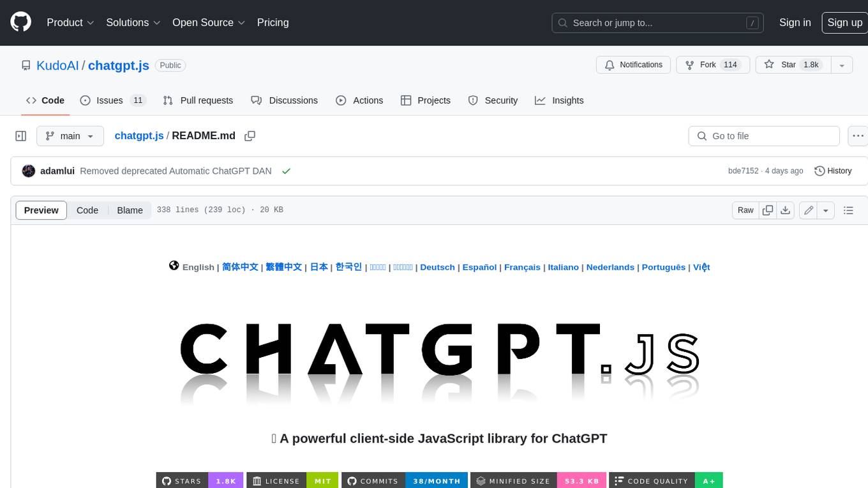
Task: Switch README to Italiano
Action: 564,267
